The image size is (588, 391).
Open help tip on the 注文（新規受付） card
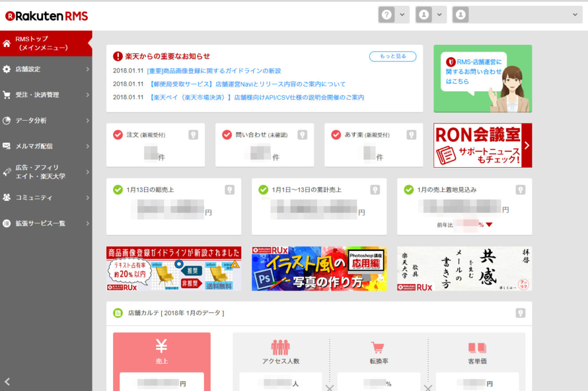pos(194,134)
